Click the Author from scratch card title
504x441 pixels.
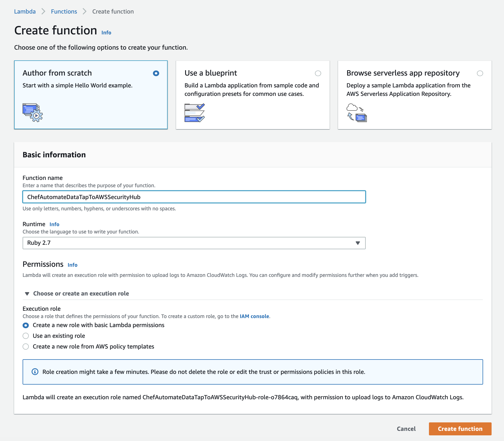click(57, 73)
